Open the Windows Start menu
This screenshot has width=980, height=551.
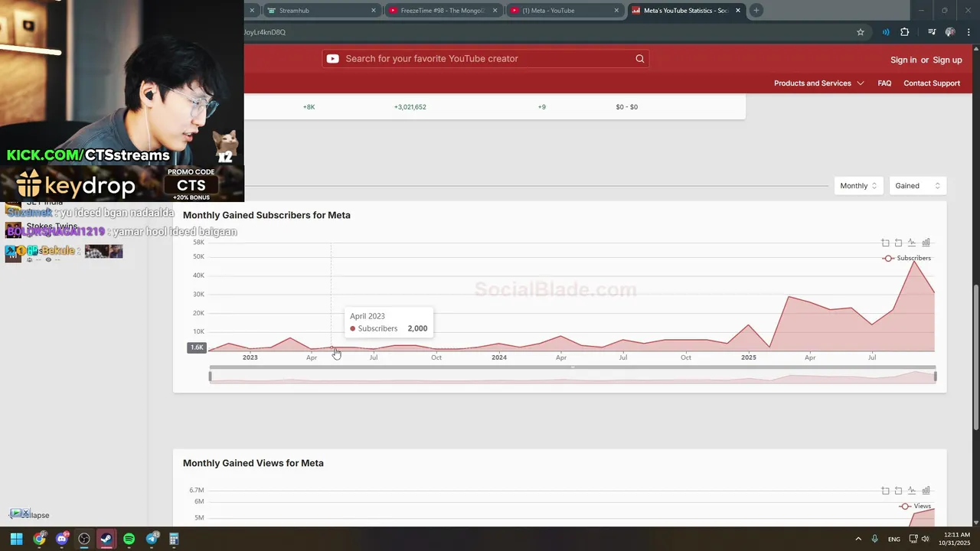tap(16, 539)
